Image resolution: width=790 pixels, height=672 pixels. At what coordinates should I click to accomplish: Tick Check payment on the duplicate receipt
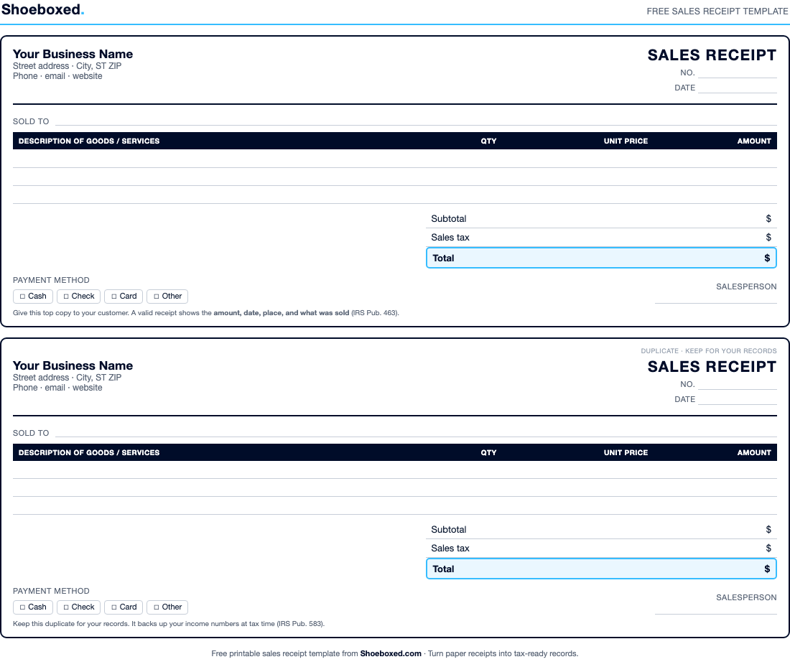click(78, 607)
